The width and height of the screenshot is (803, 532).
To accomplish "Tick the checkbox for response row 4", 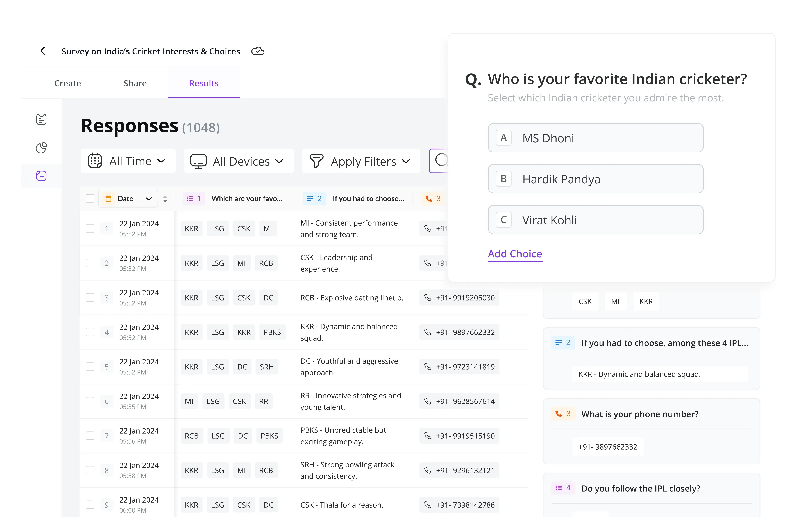I will 90,332.
